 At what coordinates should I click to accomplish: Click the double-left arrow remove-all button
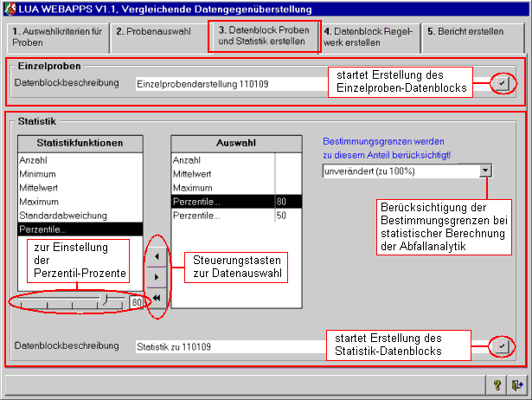157,299
